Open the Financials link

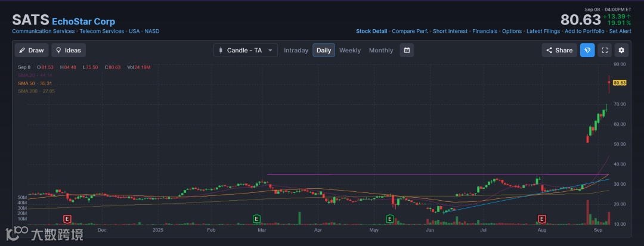click(x=485, y=31)
